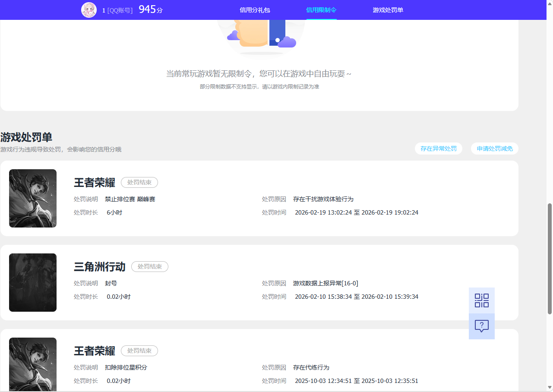Click the 申请处罚减免 button

(495, 149)
